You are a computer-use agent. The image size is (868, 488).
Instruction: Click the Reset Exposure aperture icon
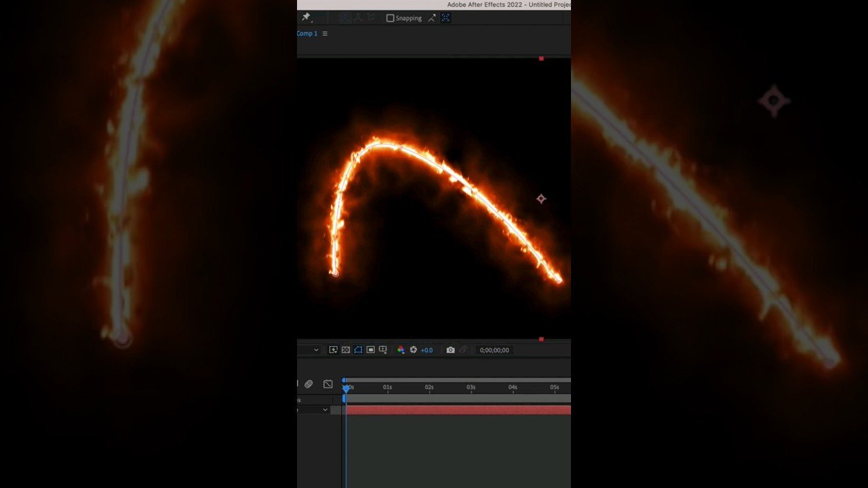[x=413, y=350]
